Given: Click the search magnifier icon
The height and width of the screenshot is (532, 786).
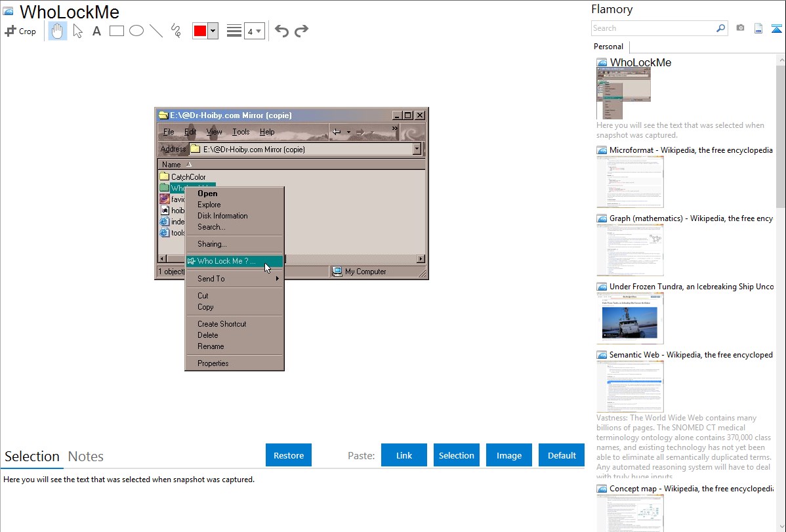Looking at the screenshot, I should tap(720, 28).
